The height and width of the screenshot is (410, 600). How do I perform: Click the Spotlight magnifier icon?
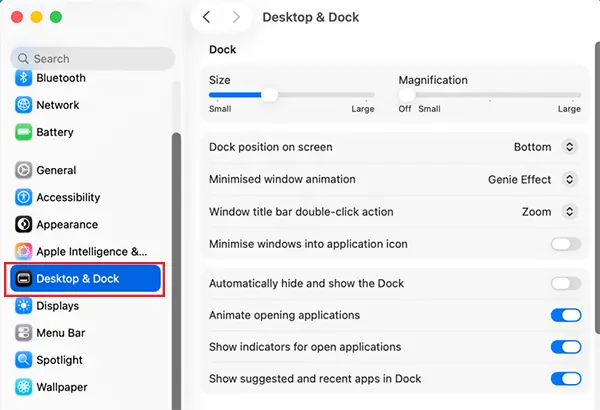pyautogui.click(x=23, y=360)
